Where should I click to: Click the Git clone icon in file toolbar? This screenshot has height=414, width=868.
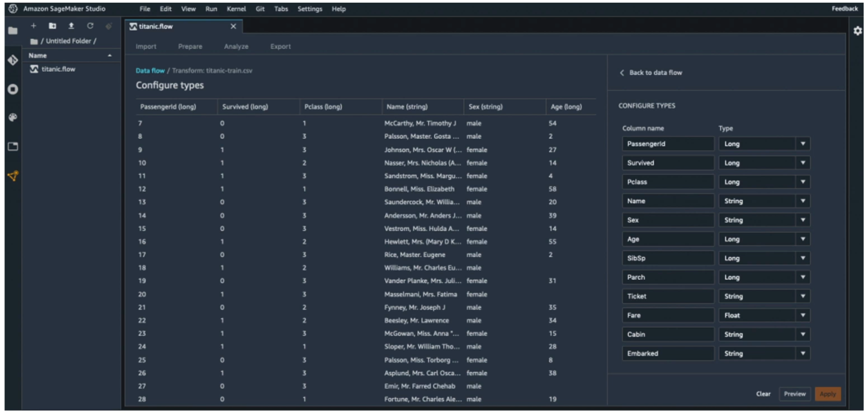[108, 26]
